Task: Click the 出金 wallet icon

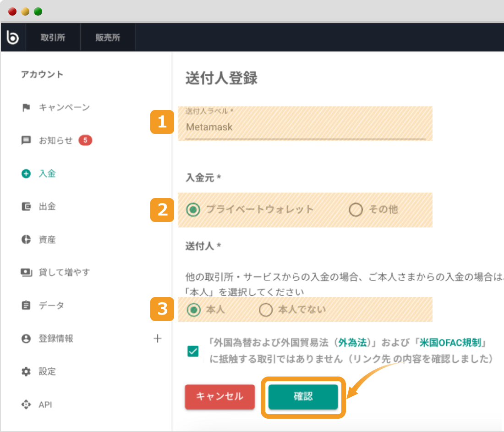Action: (26, 206)
